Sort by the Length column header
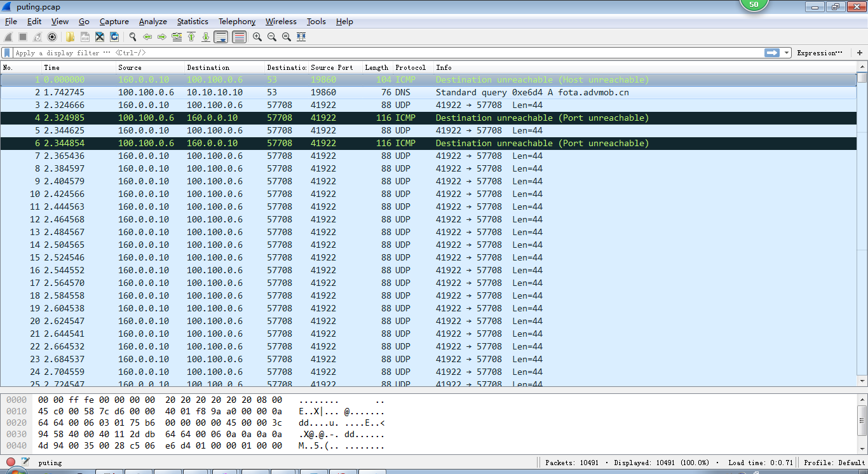 click(377, 67)
